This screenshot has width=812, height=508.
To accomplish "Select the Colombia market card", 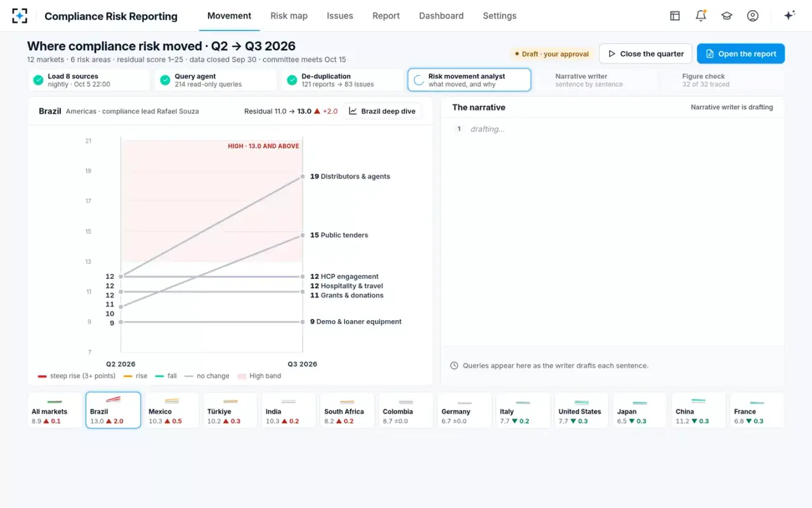I will pos(406,410).
